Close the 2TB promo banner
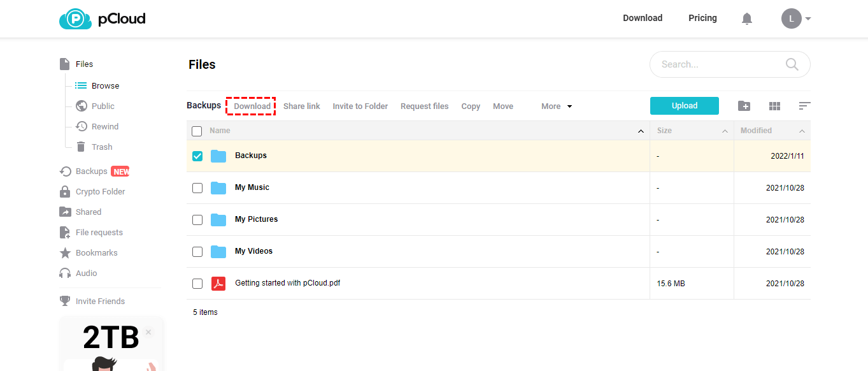This screenshot has width=868, height=371. click(148, 332)
